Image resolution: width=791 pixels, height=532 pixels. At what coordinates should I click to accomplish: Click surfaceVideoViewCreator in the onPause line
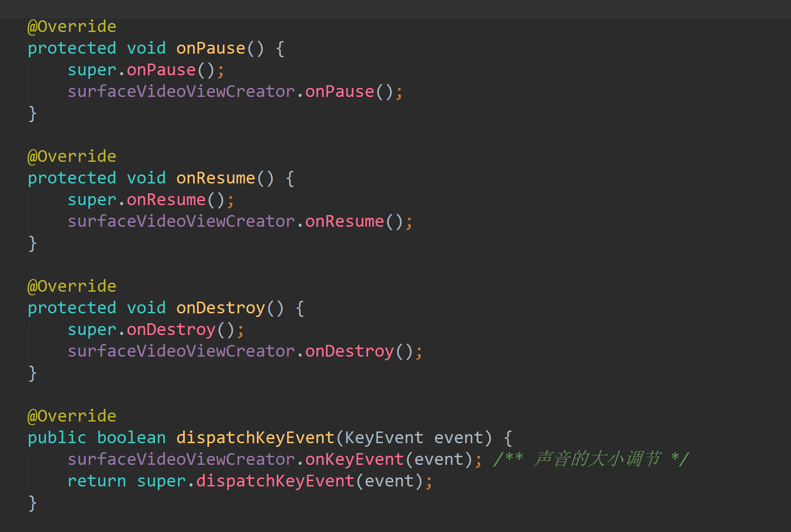181,92
